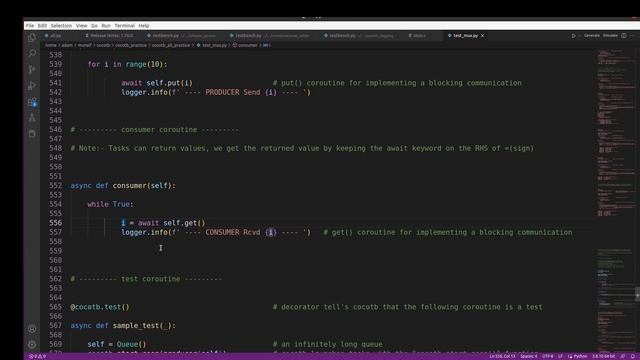Open run button dropdown arrow
Viewport: 640px width, 360px height.
click(579, 36)
